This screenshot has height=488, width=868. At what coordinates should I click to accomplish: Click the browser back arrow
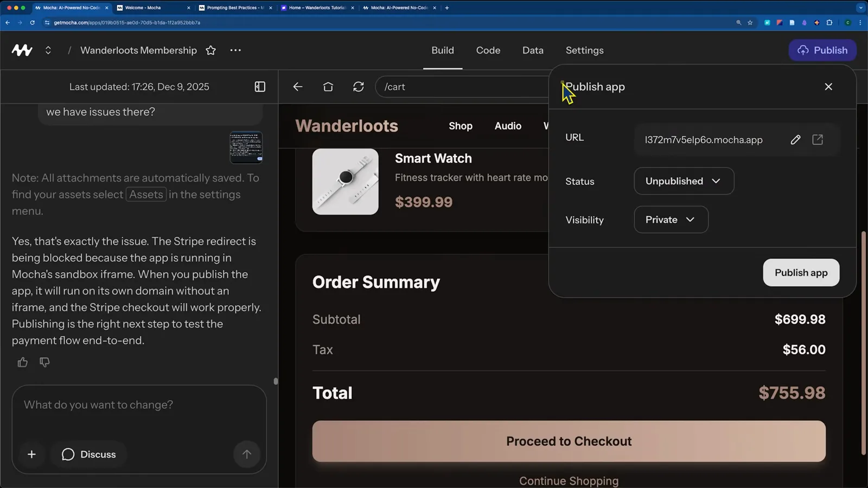pos(8,23)
